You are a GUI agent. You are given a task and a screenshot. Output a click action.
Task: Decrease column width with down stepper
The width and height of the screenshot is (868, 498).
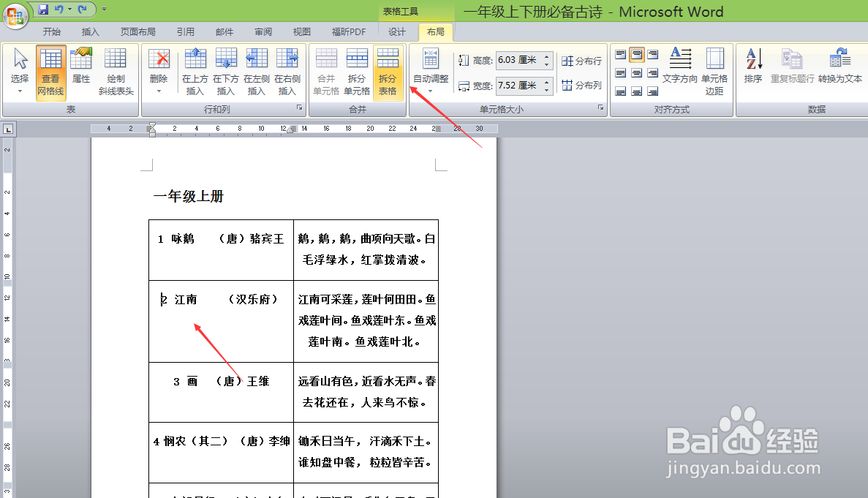(x=547, y=90)
